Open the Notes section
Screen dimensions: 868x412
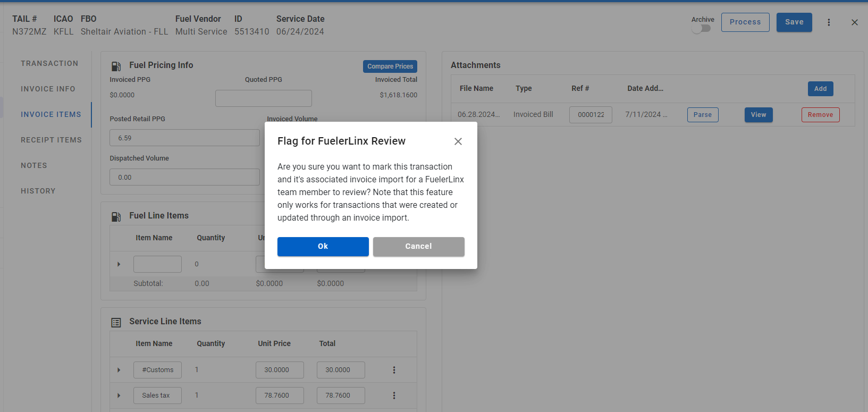point(34,165)
